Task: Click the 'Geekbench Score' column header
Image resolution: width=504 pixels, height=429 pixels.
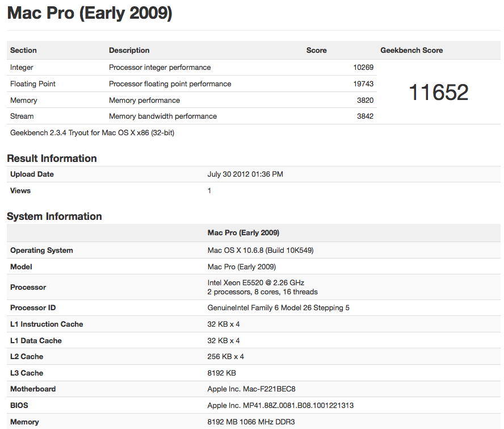Action: [411, 50]
